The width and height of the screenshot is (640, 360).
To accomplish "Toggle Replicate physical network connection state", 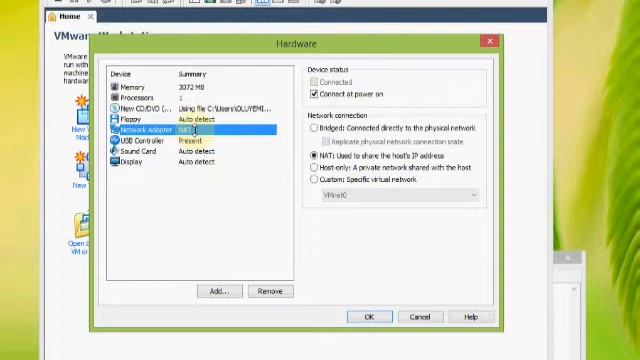I will [326, 141].
